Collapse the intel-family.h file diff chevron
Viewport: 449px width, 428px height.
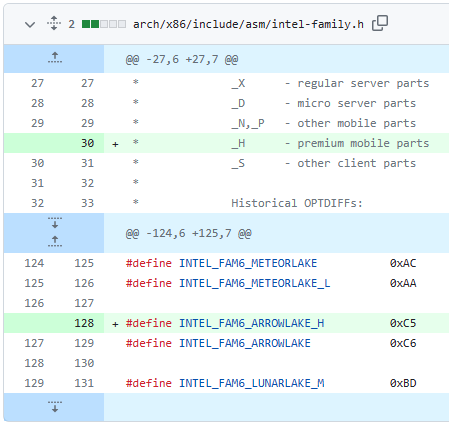point(30,25)
